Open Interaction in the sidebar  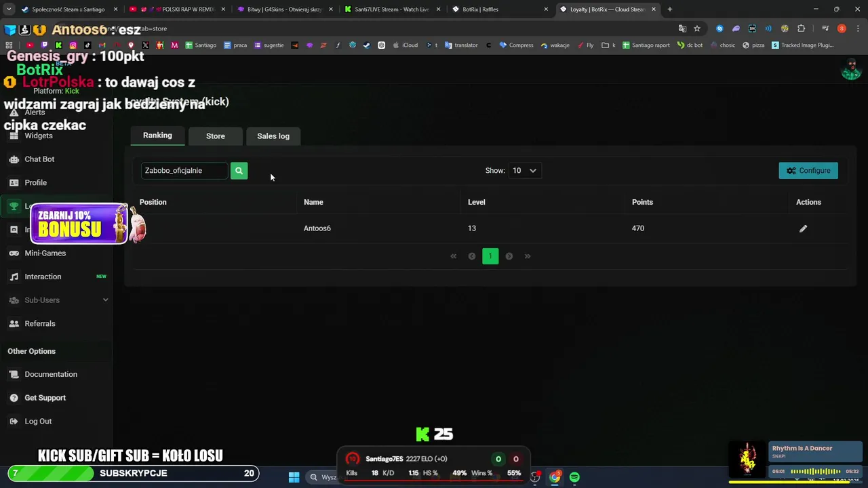[x=43, y=277]
